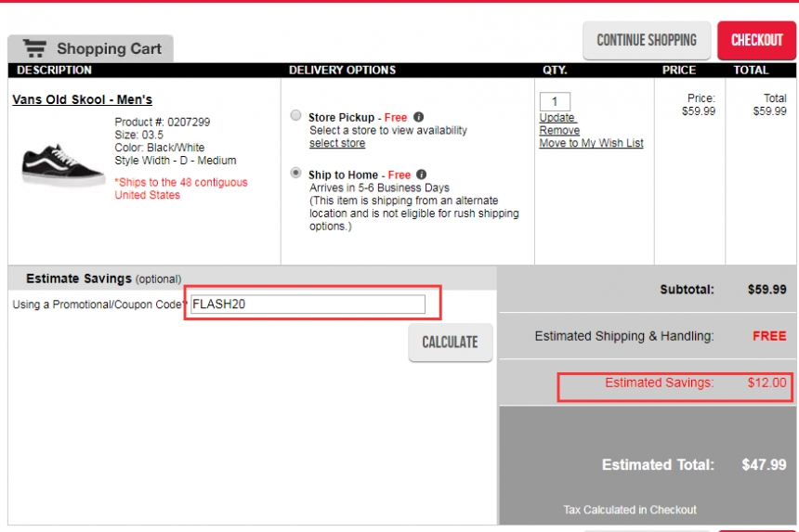Click the Product #: 0207299 text
The width and height of the screenshot is (799, 532).
pyautogui.click(x=162, y=123)
